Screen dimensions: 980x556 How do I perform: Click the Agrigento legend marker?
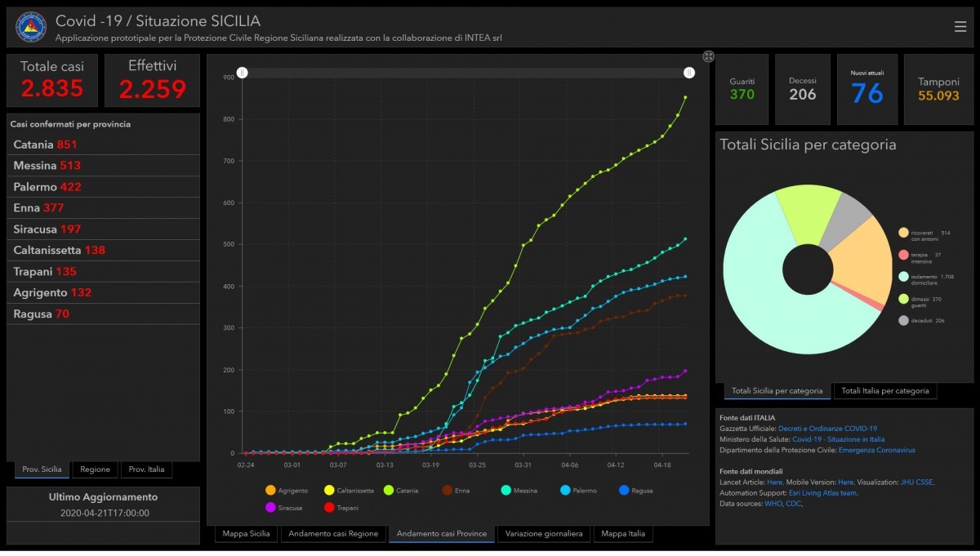click(x=270, y=491)
